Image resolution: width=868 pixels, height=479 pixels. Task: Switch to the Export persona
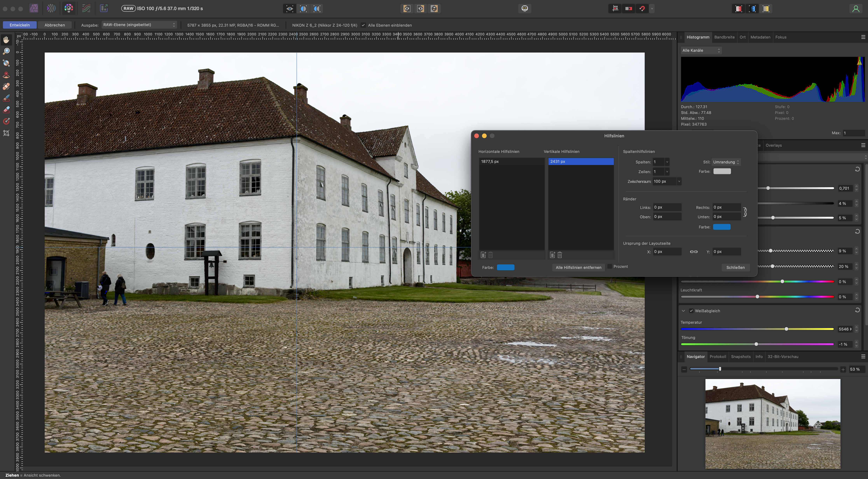click(x=104, y=8)
